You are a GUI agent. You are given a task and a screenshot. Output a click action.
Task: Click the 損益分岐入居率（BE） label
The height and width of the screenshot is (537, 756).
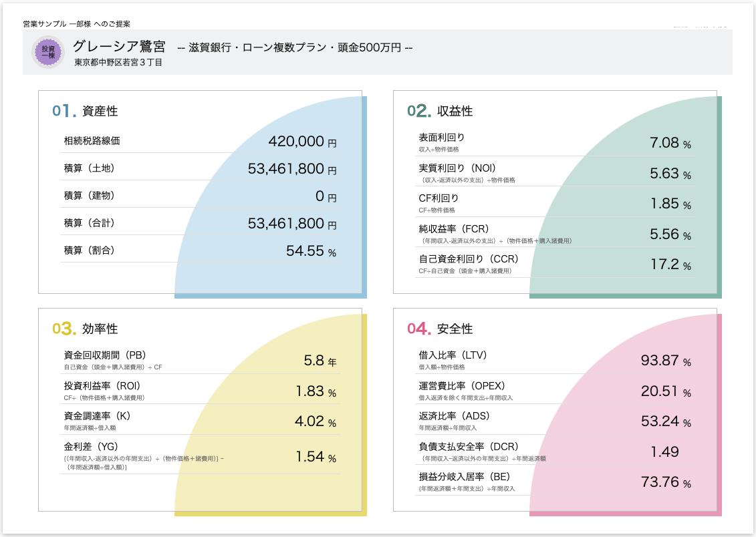(465, 476)
